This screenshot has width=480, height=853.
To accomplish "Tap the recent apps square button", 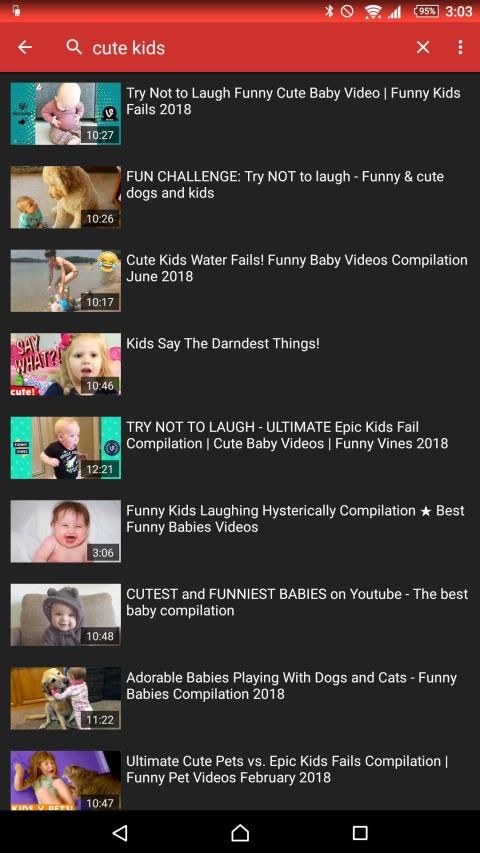I will (360, 832).
